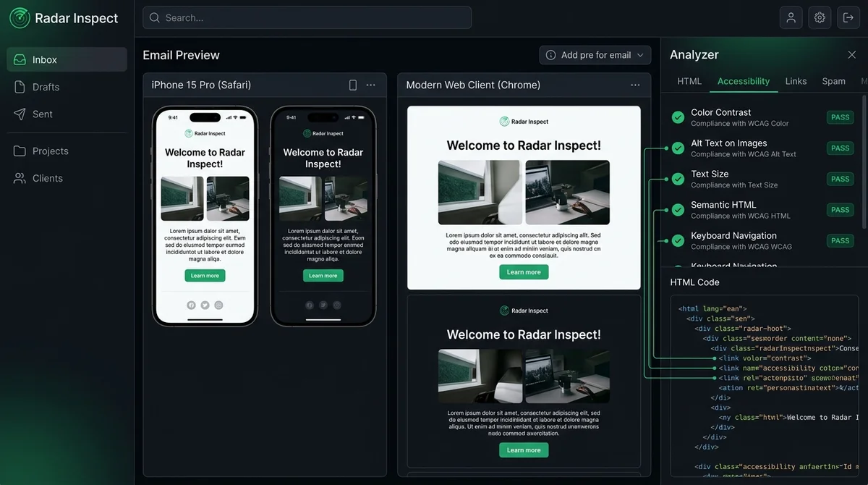Click the Inbox tray icon in sidebar
868x485 pixels.
(20, 60)
